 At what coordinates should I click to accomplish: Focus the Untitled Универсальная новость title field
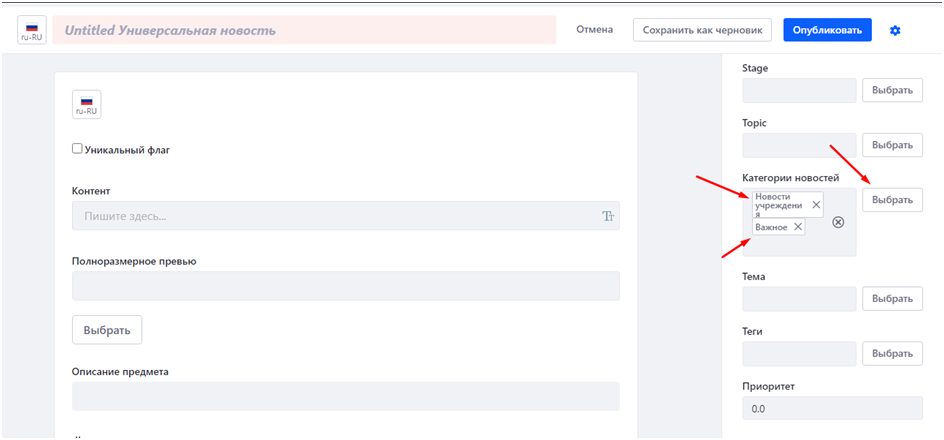(305, 31)
